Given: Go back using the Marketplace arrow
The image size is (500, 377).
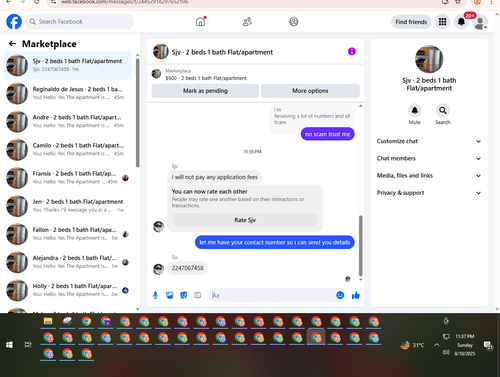Looking at the screenshot, I should (x=12, y=44).
